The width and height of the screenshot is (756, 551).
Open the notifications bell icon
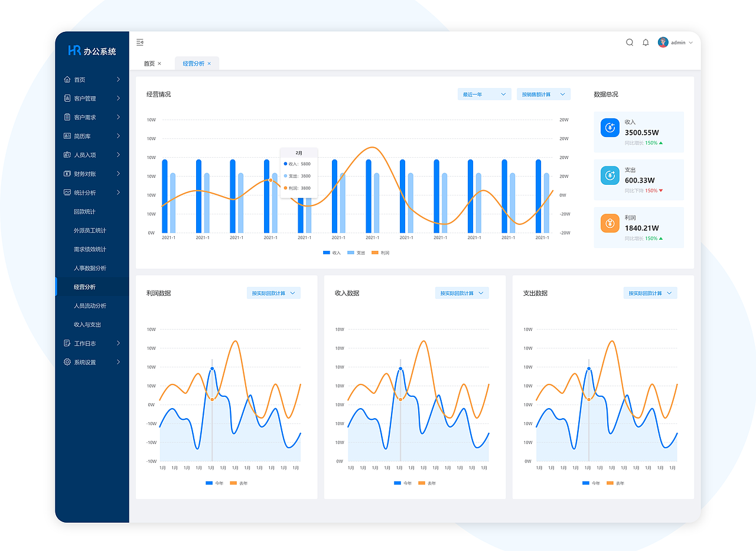(x=646, y=43)
